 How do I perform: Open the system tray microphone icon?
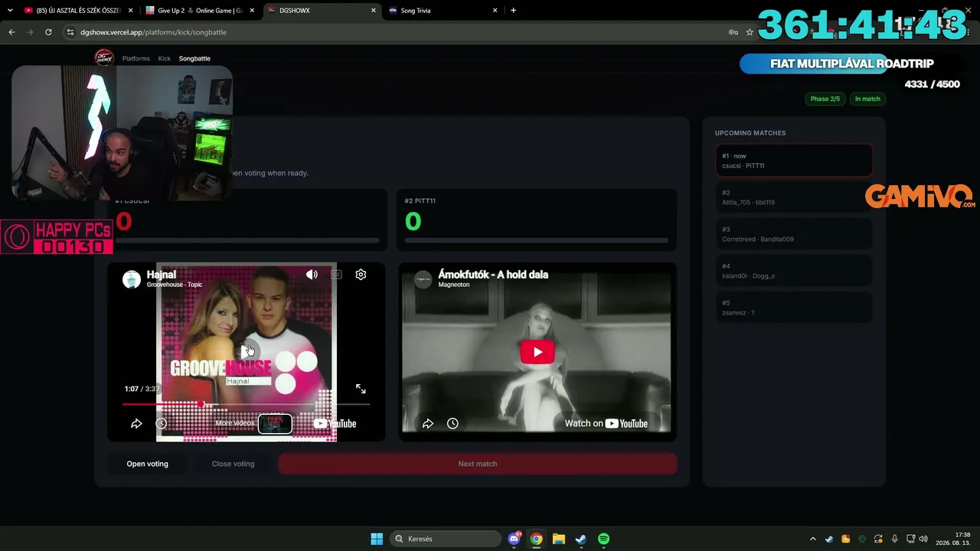tap(894, 539)
